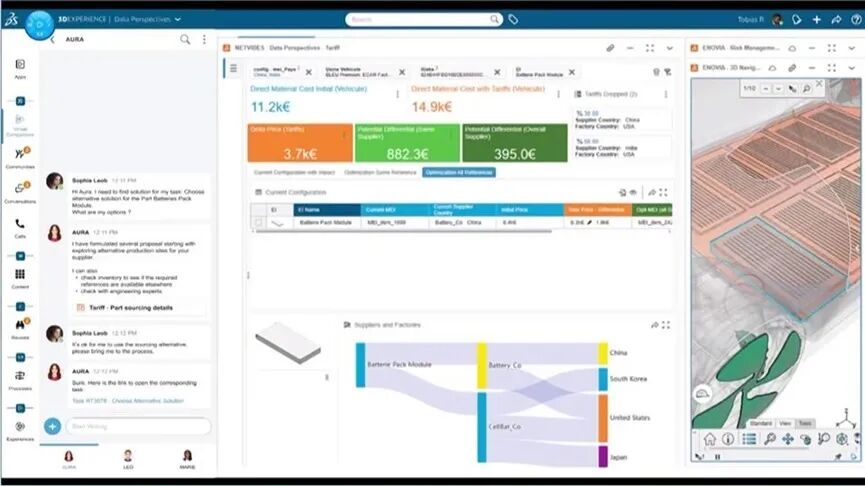Image resolution: width=865 pixels, height=486 pixels.
Task: Share the Current Configuration table
Action: [x=652, y=193]
